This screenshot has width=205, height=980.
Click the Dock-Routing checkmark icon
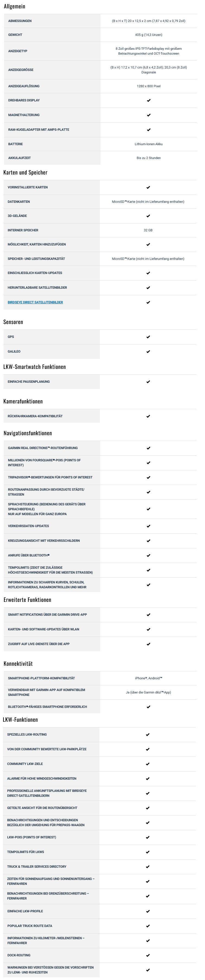tap(148, 955)
